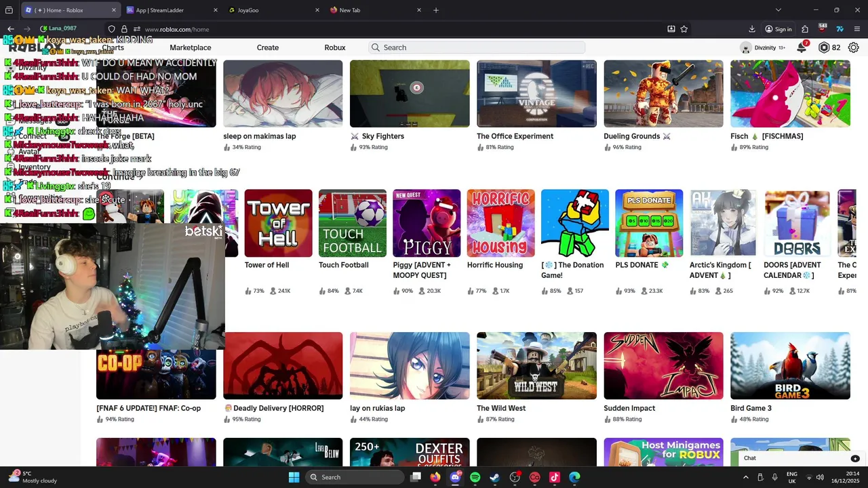This screenshot has height=488, width=868.
Task: Open lay on rukias lap thumbnail
Action: 410,365
